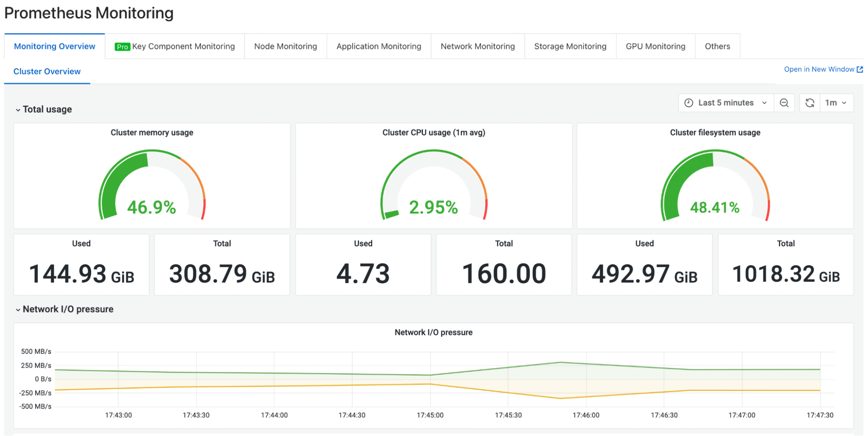
Task: Click the filesystem usage gauge showing 48.41%
Action: (x=715, y=185)
